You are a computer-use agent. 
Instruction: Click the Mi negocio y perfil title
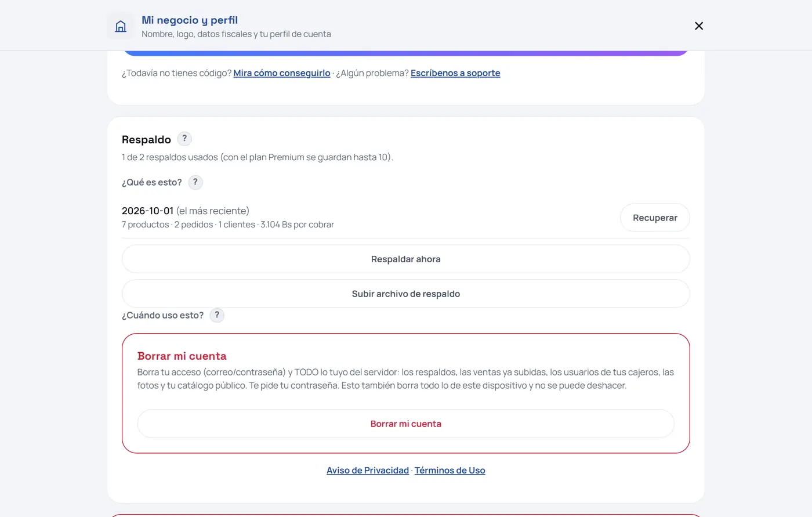click(190, 20)
